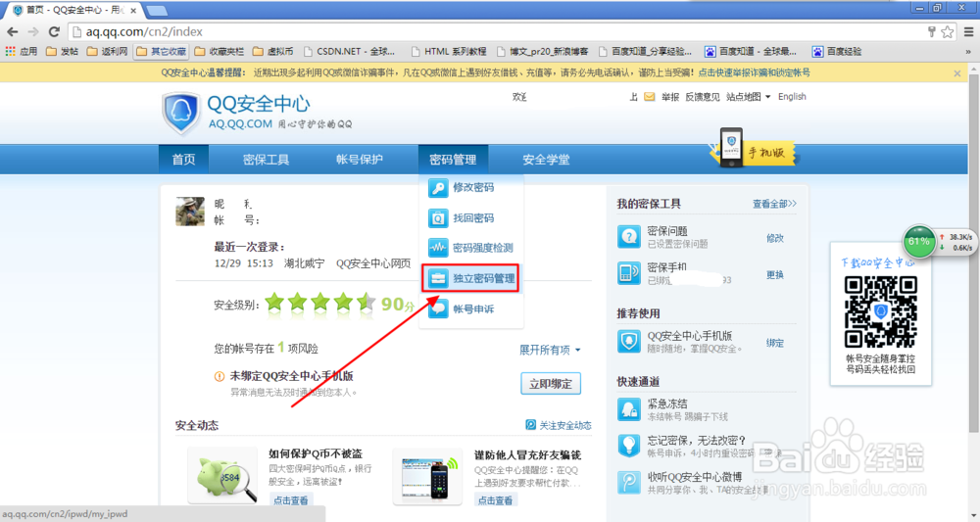Click the bookmark star icon
The width and height of the screenshot is (980, 522).
point(948,32)
